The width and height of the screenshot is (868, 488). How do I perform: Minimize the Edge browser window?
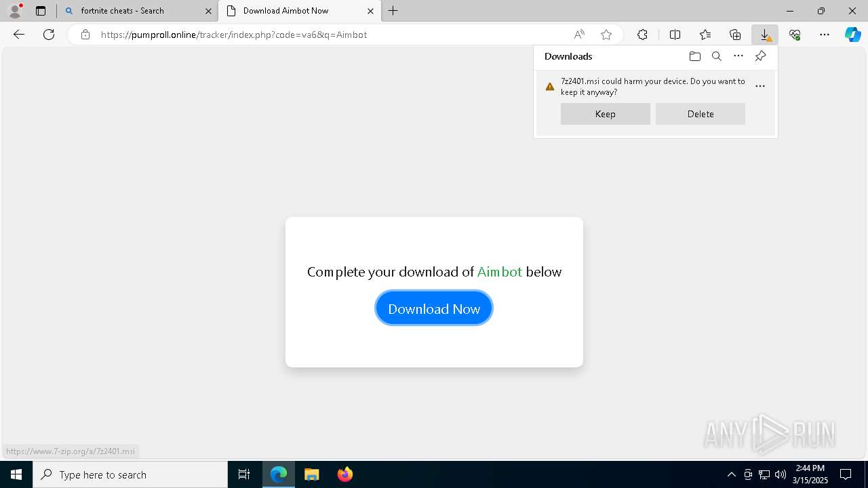790,11
